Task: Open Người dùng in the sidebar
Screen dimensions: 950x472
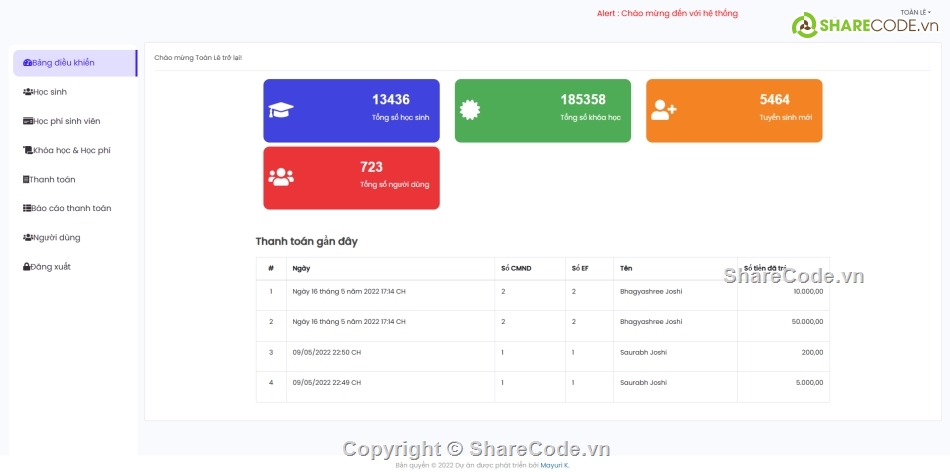Action: coord(56,238)
